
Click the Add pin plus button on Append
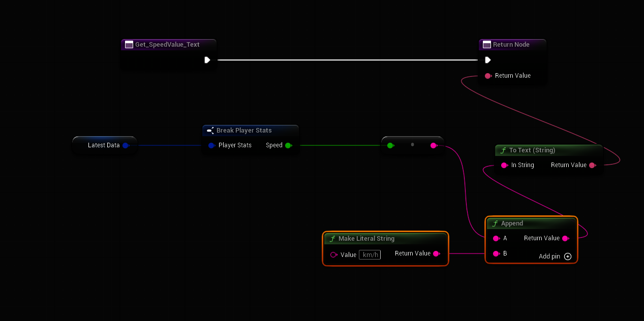click(x=568, y=256)
